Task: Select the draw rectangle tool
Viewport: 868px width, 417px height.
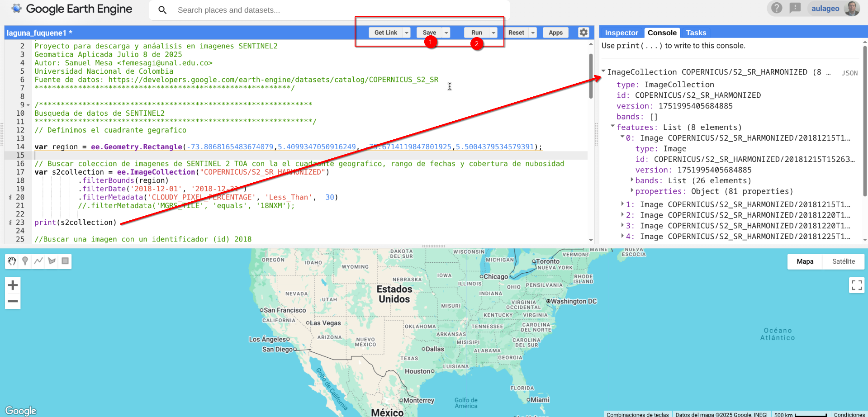Action: pos(65,261)
